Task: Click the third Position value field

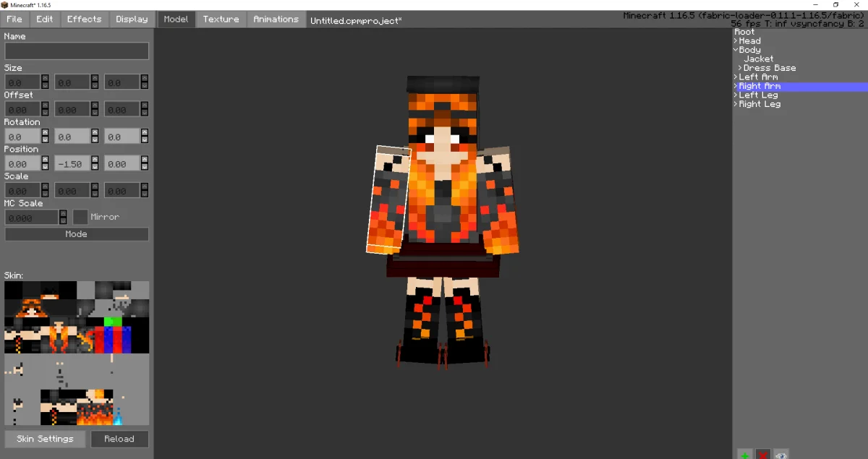Action: 122,163
